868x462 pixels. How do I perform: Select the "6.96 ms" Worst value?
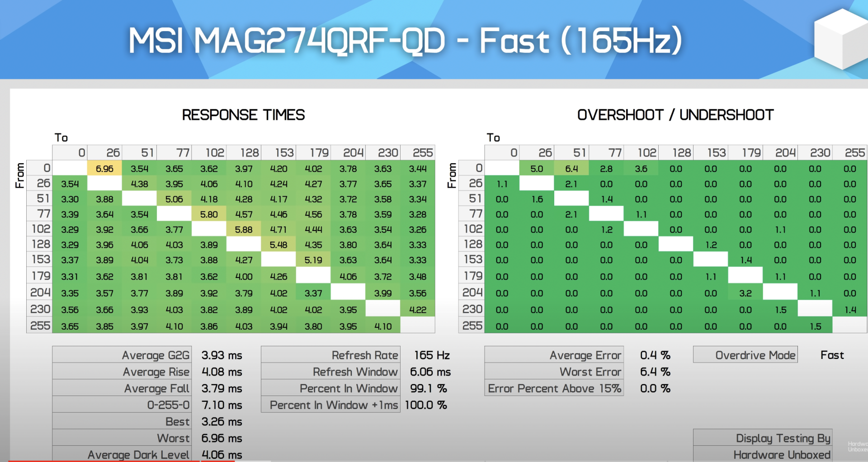(222, 438)
